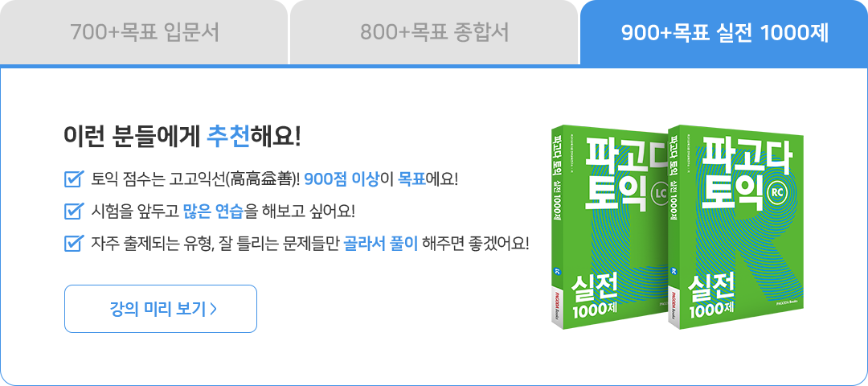This screenshot has height=386, width=868.
Task: Check the box before 자주 출제되는 유형
Action: [73, 243]
